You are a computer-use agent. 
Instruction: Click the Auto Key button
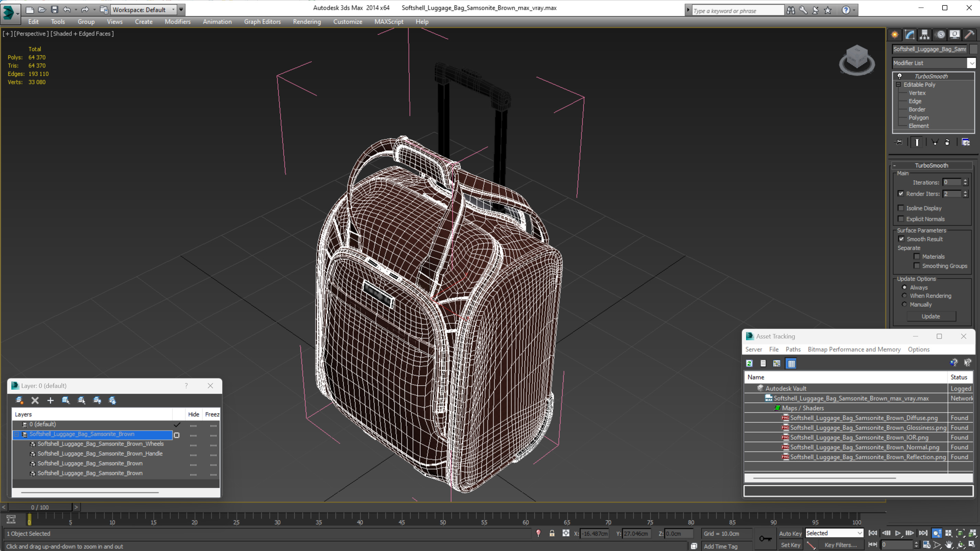click(x=790, y=533)
